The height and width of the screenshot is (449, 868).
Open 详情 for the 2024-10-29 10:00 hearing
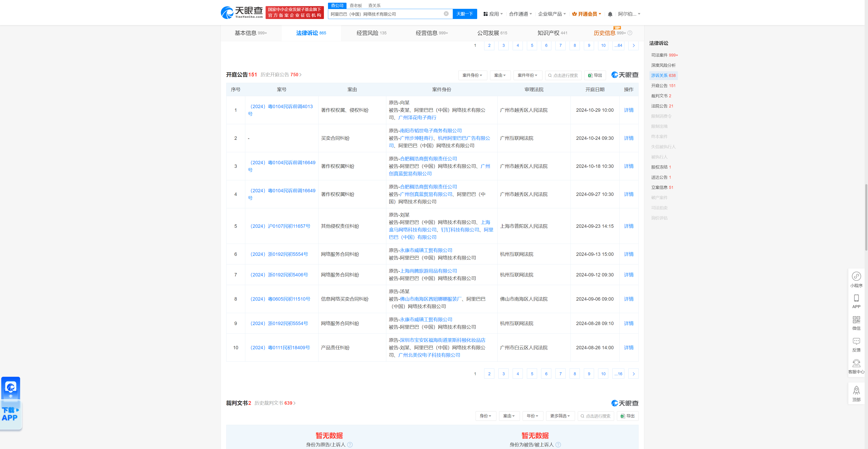tap(628, 110)
